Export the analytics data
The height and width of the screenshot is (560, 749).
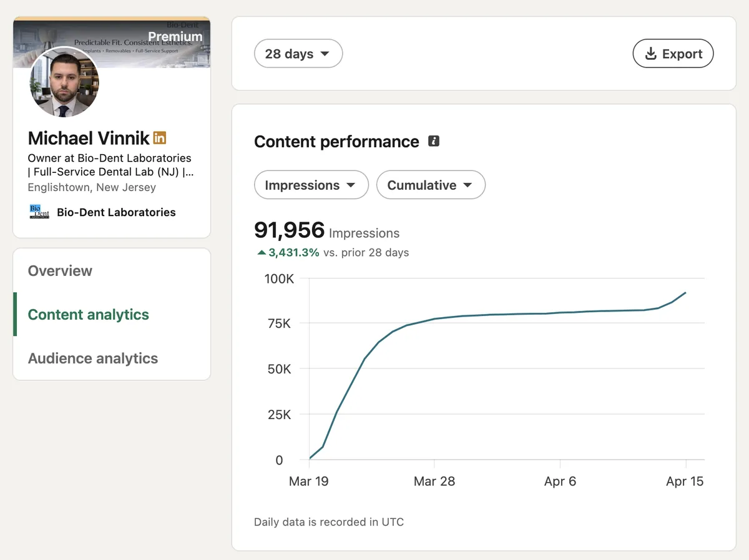point(673,54)
